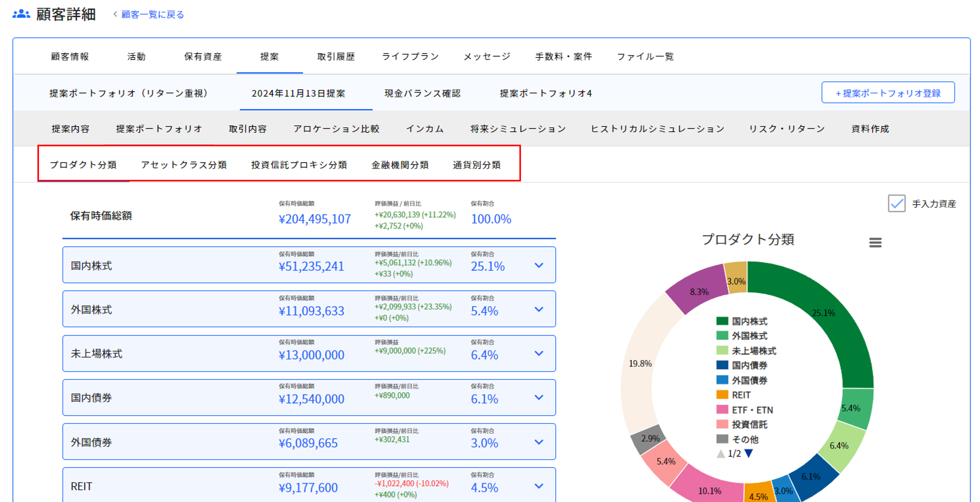
Task: Expand the 未上場株式 row chevron
Action: pos(539,353)
